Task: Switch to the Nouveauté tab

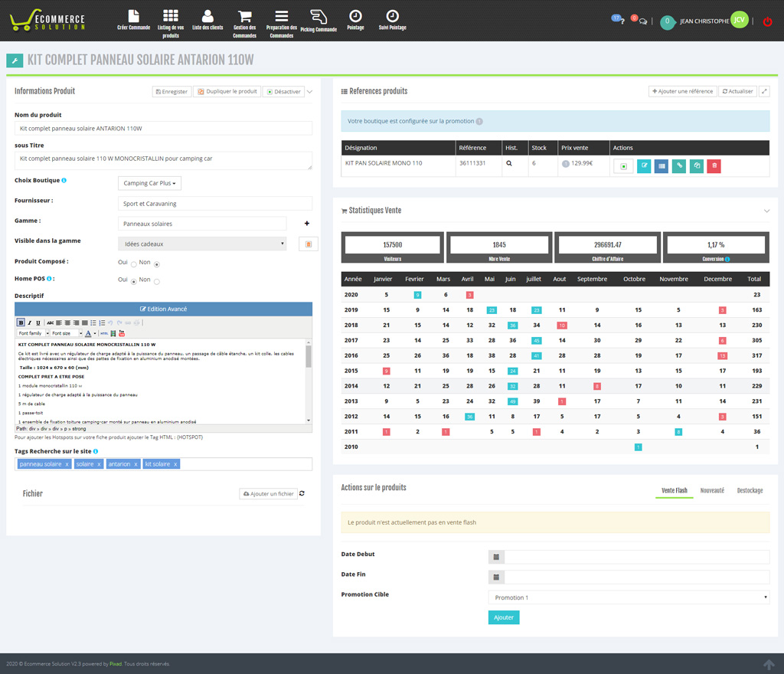Action: [x=712, y=490]
